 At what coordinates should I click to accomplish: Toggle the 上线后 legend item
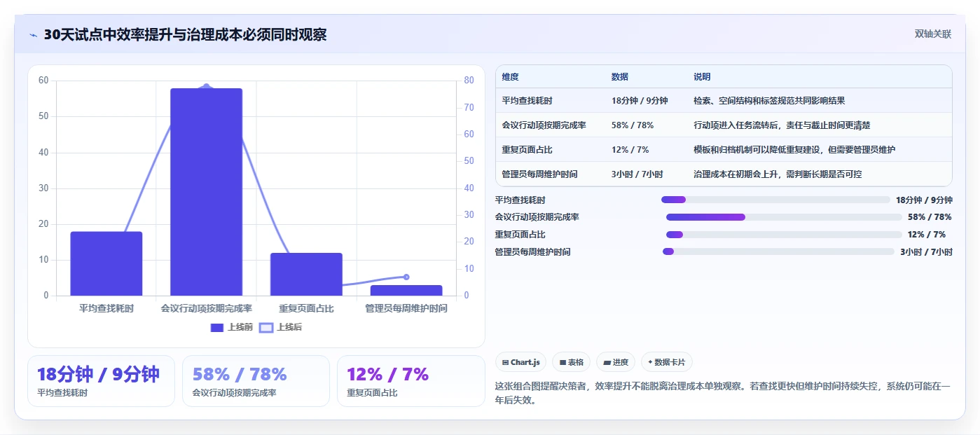281,327
